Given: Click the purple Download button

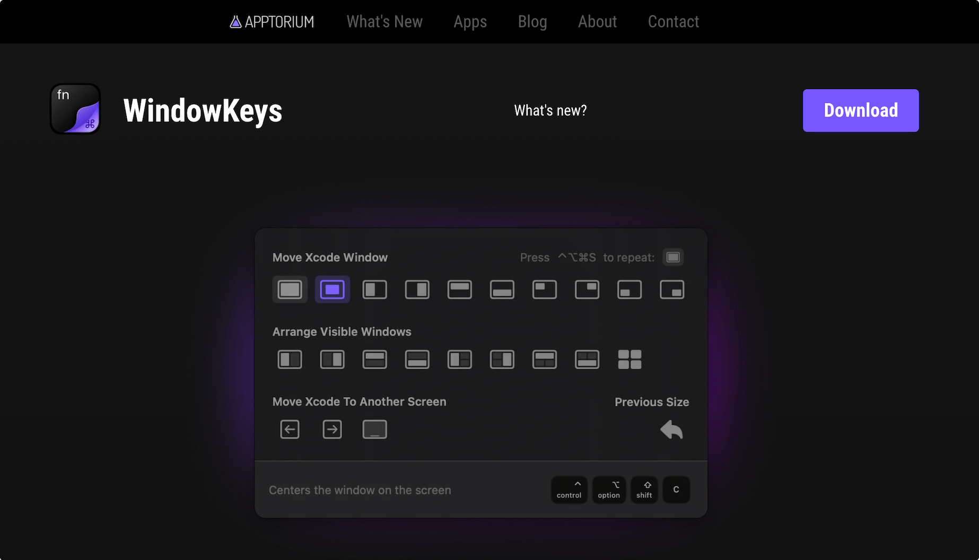Looking at the screenshot, I should pyautogui.click(x=861, y=110).
